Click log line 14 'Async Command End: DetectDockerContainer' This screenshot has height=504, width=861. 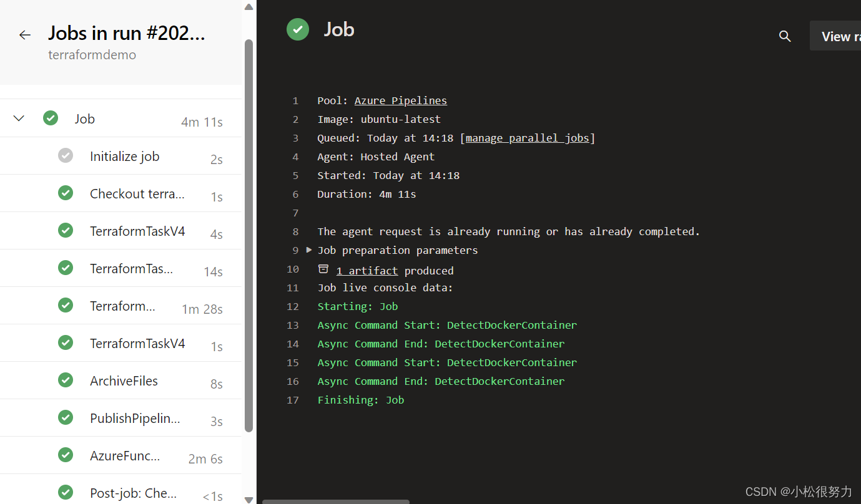[x=441, y=344]
